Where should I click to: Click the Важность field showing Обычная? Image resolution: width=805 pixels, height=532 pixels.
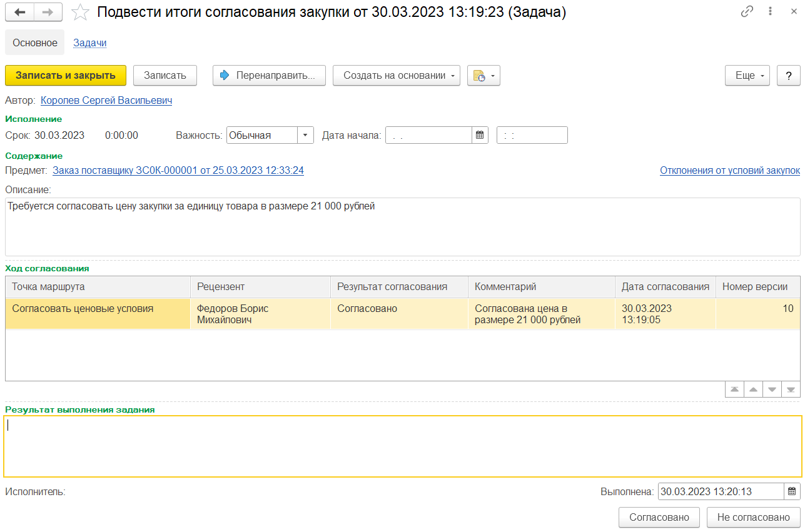tap(262, 135)
